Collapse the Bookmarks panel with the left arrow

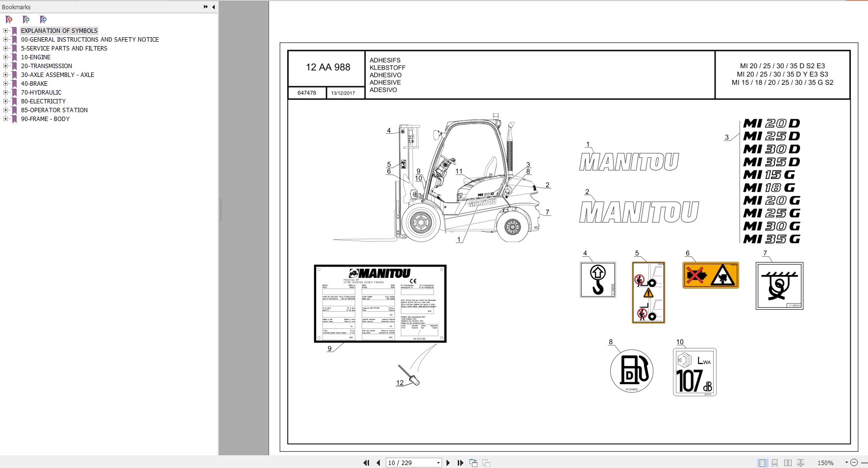(213, 7)
